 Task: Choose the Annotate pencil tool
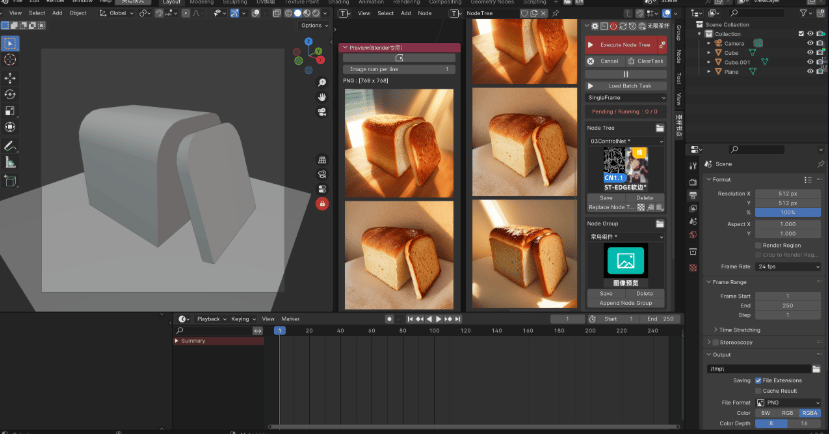coord(10,145)
